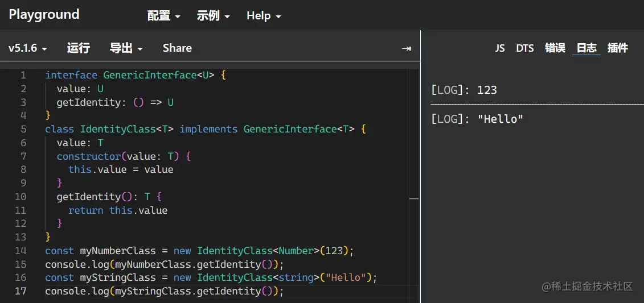Click 'IdentityClass<Number>' on line 14
644x303 pixels.
[258, 251]
